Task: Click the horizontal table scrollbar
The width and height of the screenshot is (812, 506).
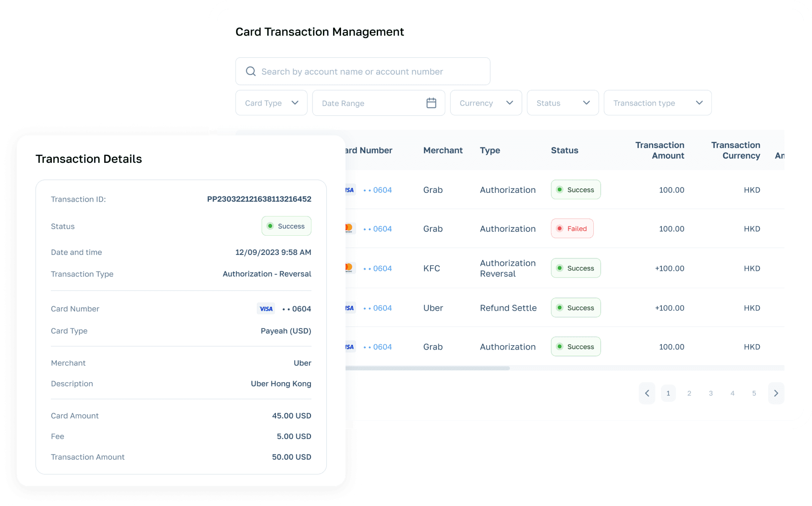Action: (427, 368)
